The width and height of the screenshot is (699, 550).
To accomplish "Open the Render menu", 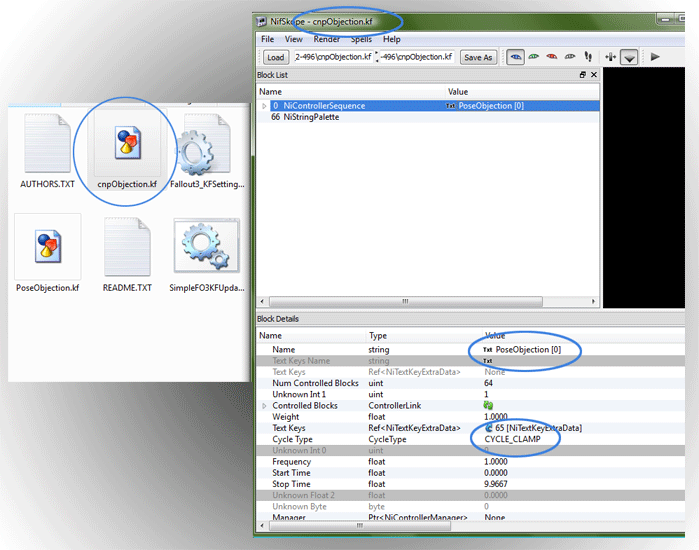I will [326, 39].
